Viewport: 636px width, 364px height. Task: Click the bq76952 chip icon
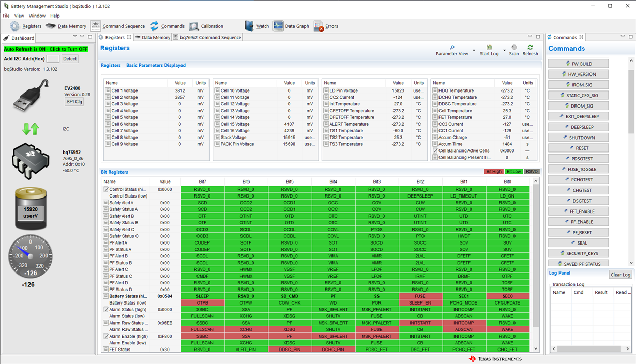tap(31, 160)
